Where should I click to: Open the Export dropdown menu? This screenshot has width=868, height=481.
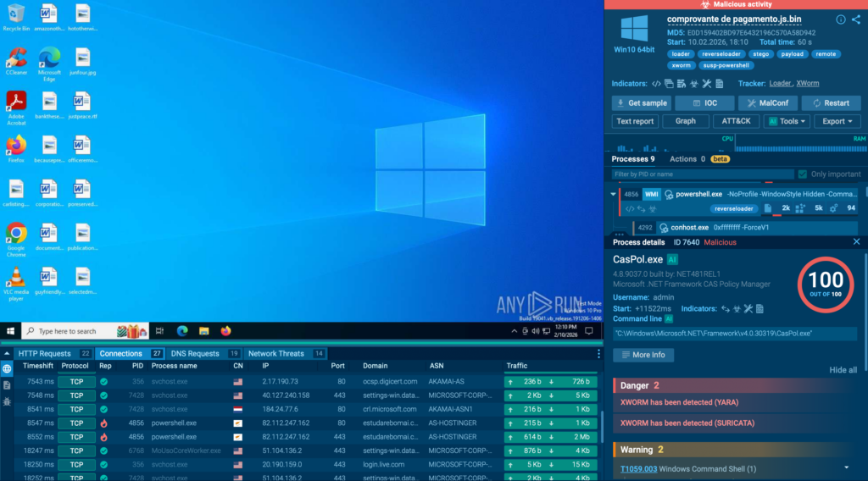coord(837,121)
